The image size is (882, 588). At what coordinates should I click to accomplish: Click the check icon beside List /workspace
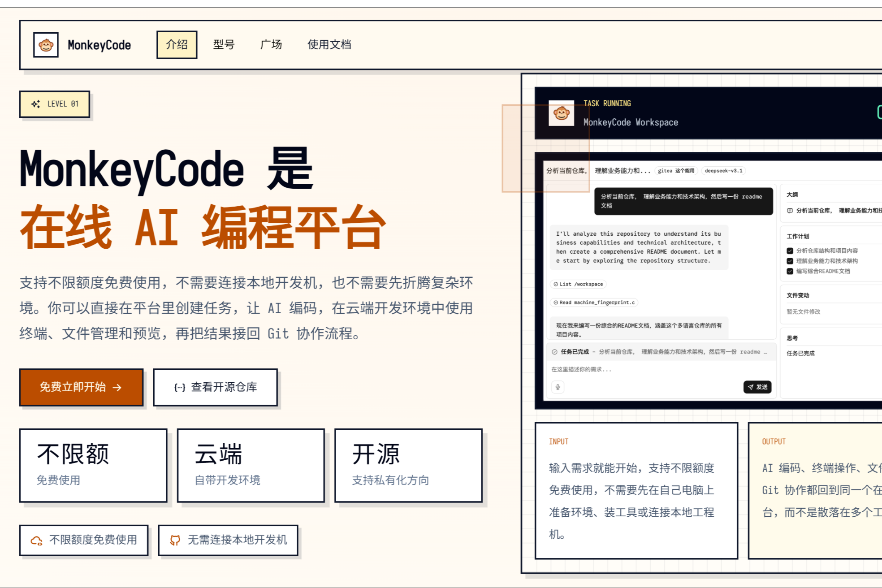point(556,284)
